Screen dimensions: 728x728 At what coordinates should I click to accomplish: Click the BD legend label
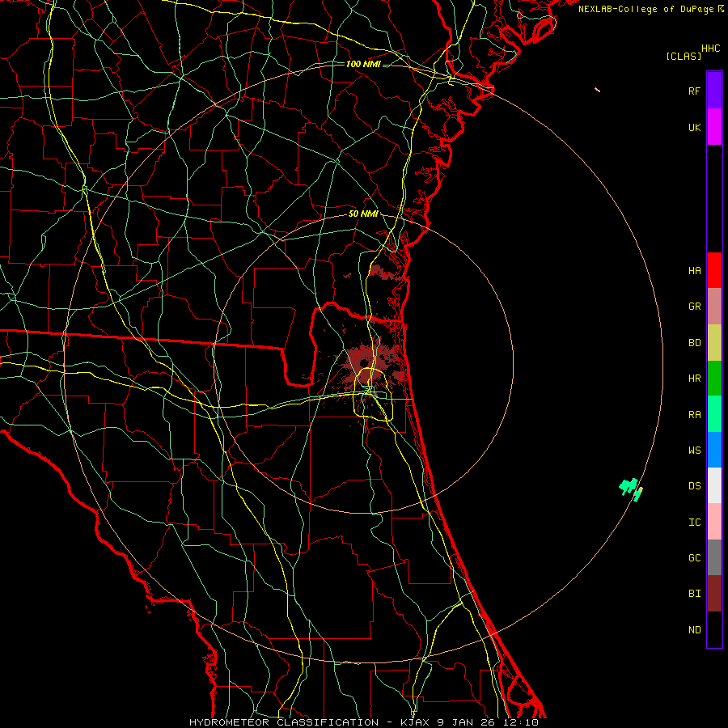coord(694,343)
